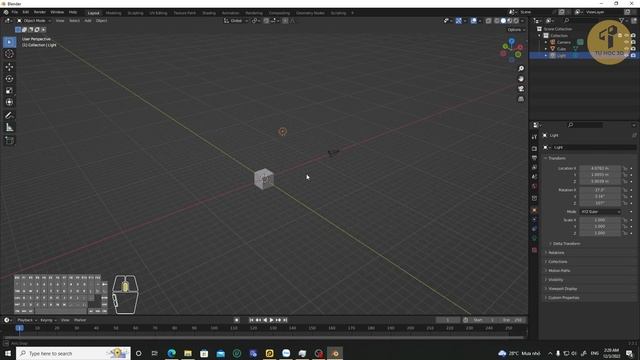Toggle render camera icon for Camera row

633,42
